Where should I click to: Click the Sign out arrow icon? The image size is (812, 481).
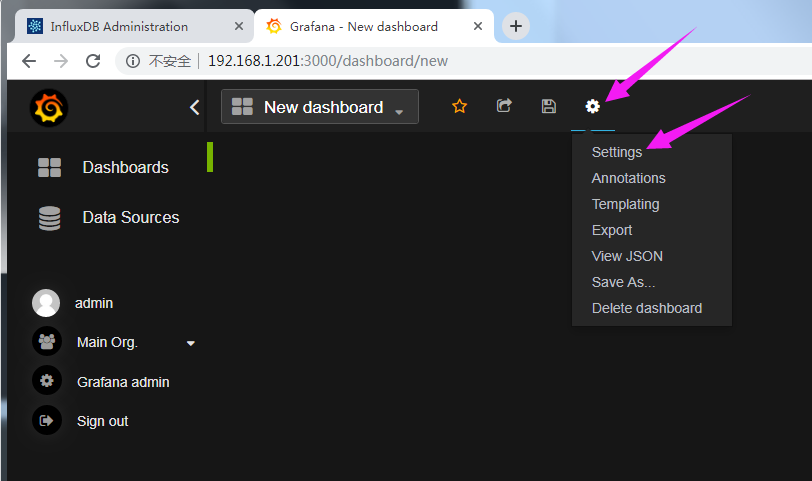point(47,420)
